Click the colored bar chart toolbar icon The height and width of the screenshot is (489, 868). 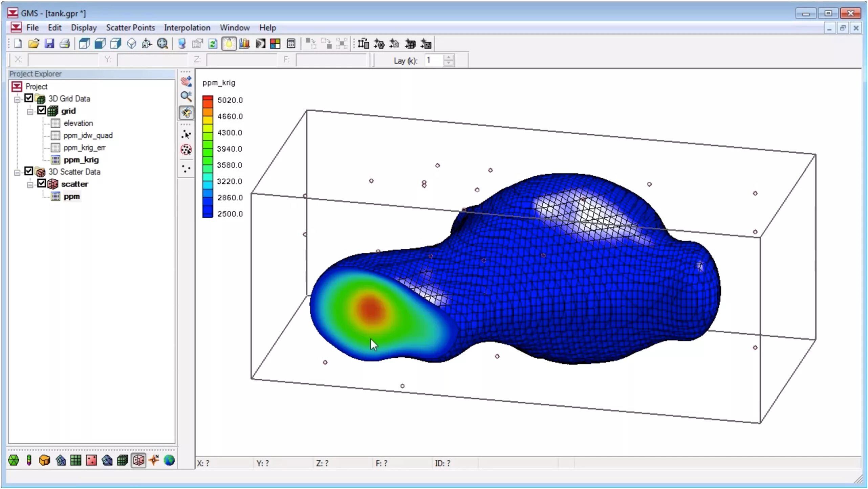(x=244, y=44)
